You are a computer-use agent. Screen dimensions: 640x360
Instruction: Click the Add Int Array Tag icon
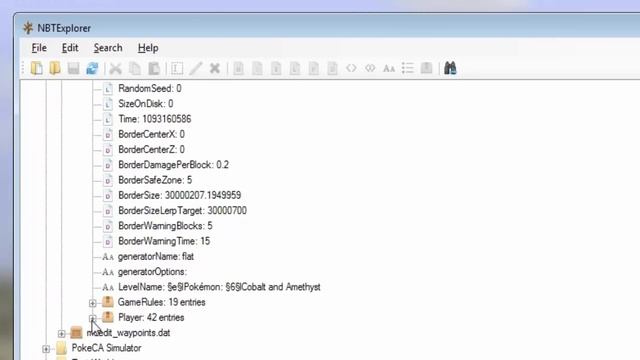[370, 68]
